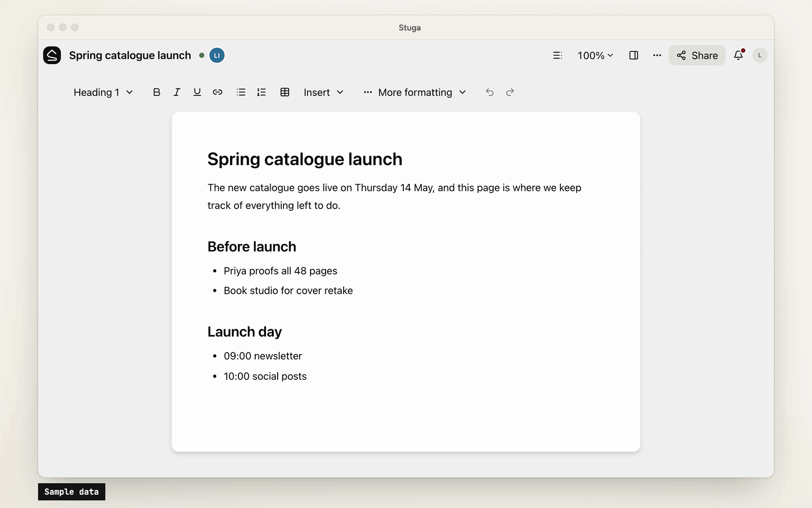The image size is (812, 508).
Task: Open the Heading 1 style dropdown
Action: coord(103,92)
